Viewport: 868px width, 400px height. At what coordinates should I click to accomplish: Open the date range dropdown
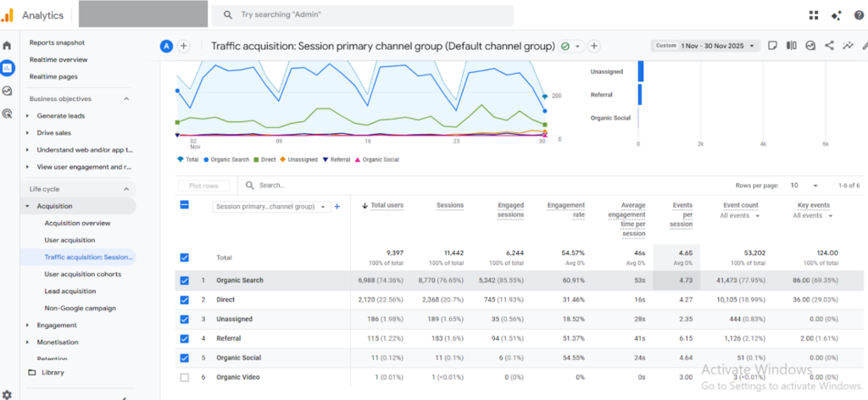click(x=717, y=46)
